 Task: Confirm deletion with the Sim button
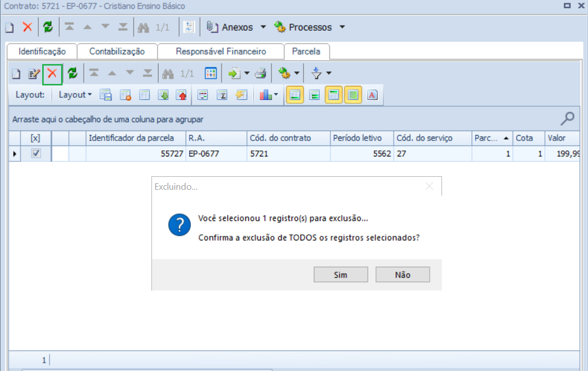(x=341, y=275)
